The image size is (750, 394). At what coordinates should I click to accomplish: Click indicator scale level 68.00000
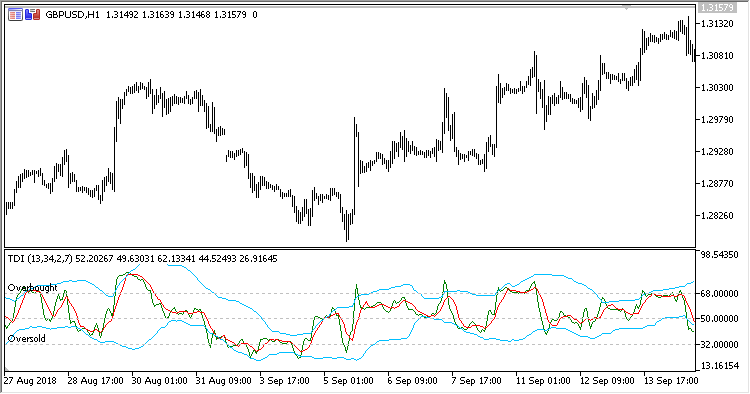(719, 294)
